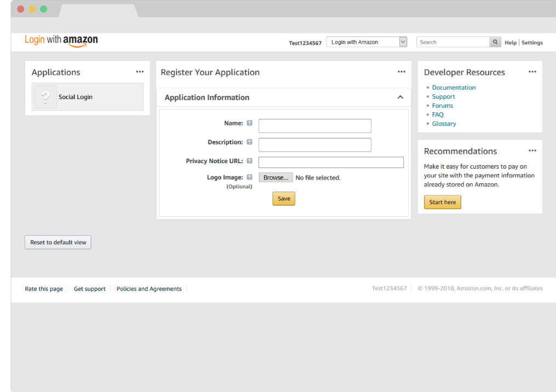Open the Recommendations panel ellipsis menu
Image resolution: width=556 pixels, height=392 pixels.
(x=532, y=151)
